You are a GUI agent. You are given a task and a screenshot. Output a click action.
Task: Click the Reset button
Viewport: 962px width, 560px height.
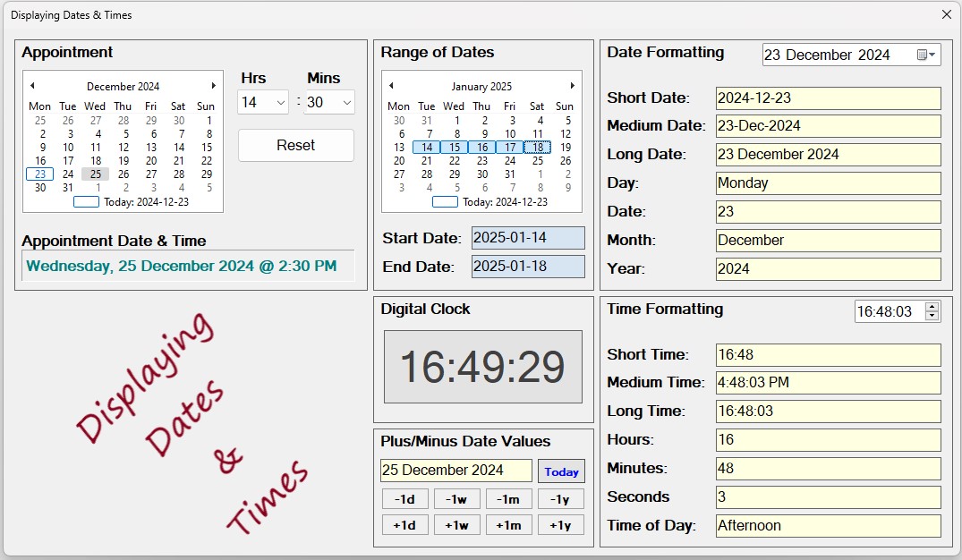tap(295, 145)
